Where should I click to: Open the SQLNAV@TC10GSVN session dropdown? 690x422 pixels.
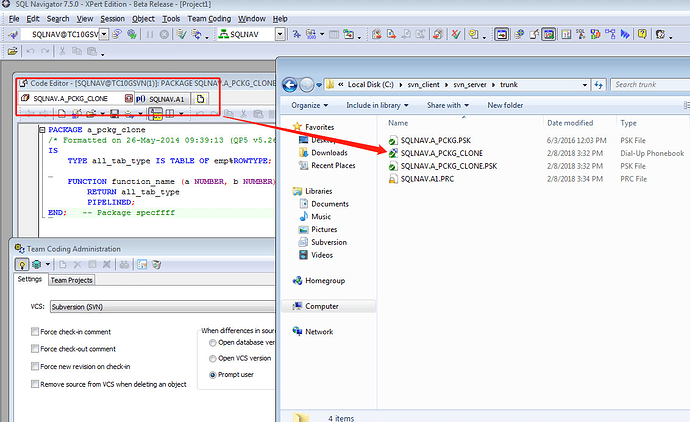click(104, 34)
